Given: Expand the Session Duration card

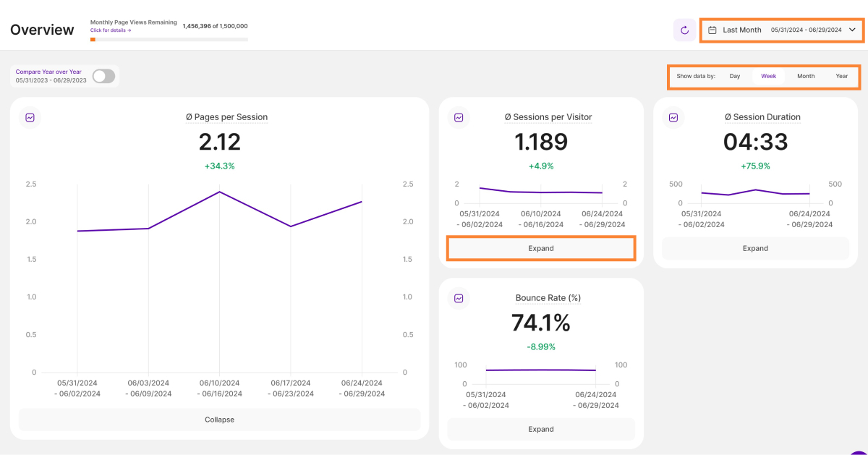Looking at the screenshot, I should [x=754, y=248].
